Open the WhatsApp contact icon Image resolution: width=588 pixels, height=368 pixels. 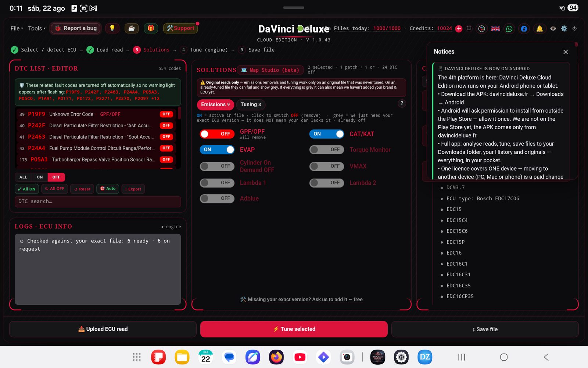point(509,28)
